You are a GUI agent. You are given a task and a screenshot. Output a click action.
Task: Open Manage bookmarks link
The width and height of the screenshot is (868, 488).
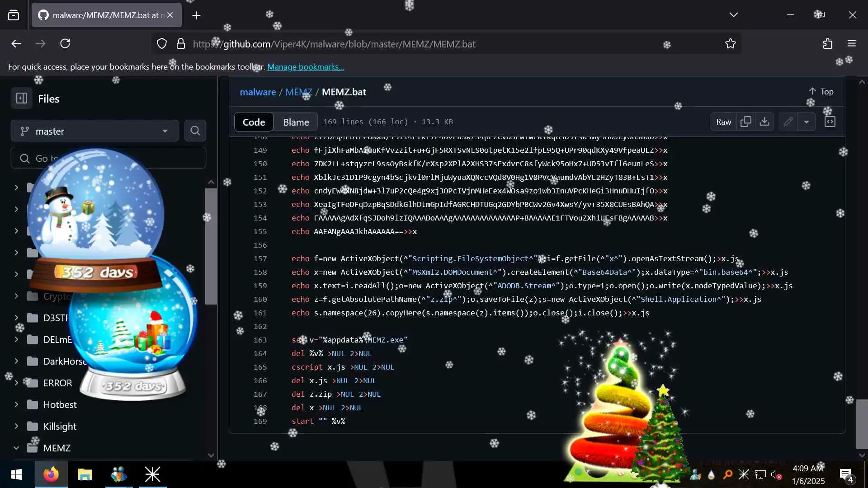click(306, 66)
